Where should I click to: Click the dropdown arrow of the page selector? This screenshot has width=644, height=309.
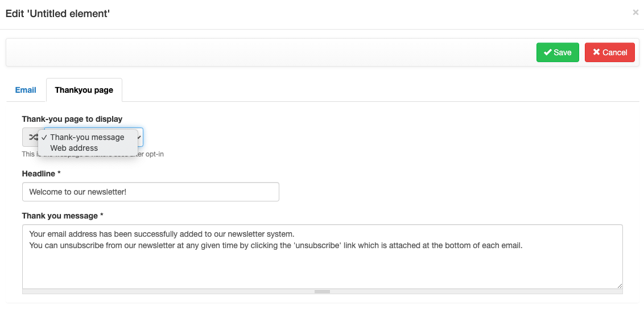pos(139,137)
